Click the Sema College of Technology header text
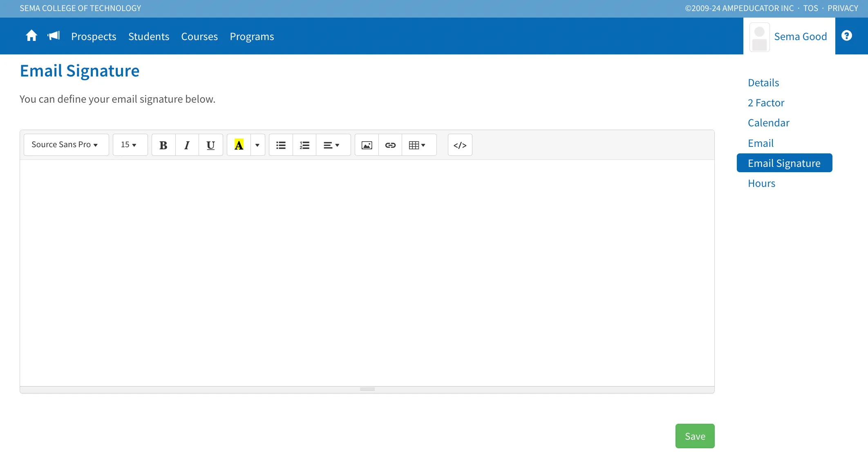The width and height of the screenshot is (868, 472). coord(81,8)
